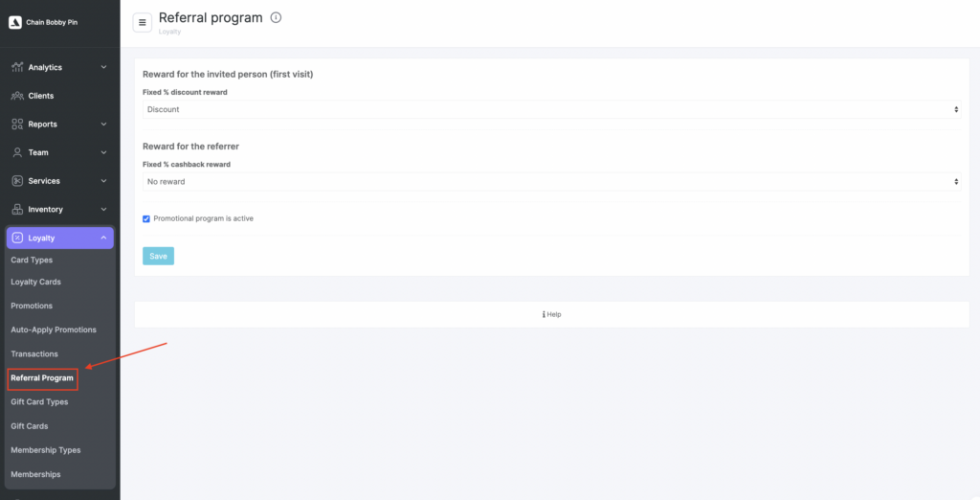The height and width of the screenshot is (500, 980).
Task: Click the Chain Bobby Pin logo icon
Action: pyautogui.click(x=14, y=22)
